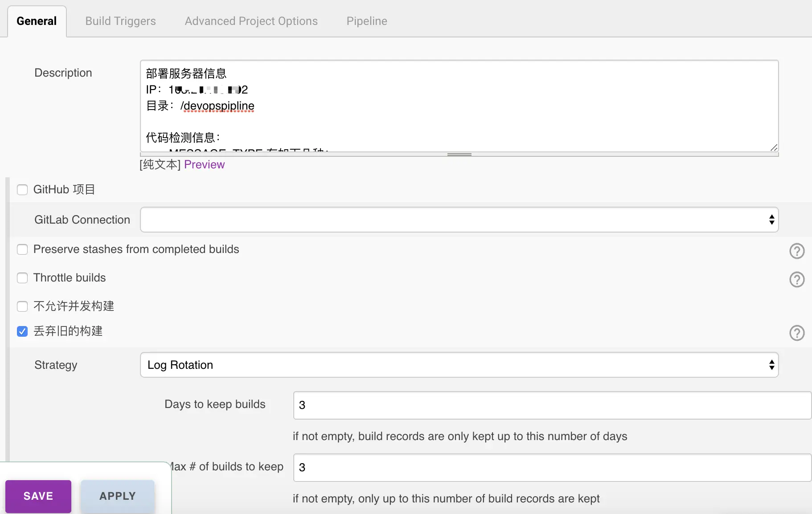
Task: Uncheck the 丢弃旧的构建 checkbox
Action: point(22,331)
